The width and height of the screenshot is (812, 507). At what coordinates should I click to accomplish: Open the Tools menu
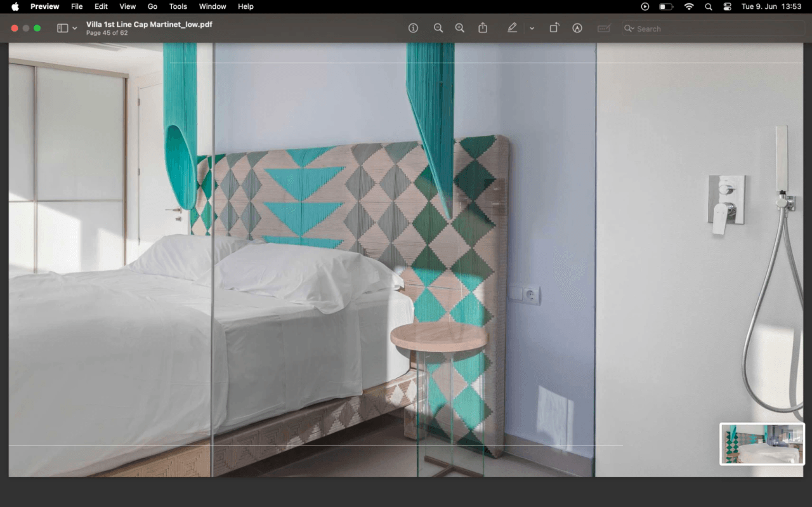[178, 6]
